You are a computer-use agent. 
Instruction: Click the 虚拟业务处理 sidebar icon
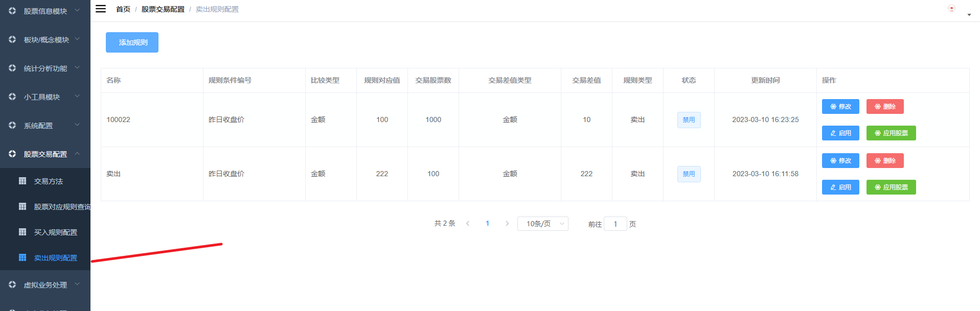(x=12, y=284)
